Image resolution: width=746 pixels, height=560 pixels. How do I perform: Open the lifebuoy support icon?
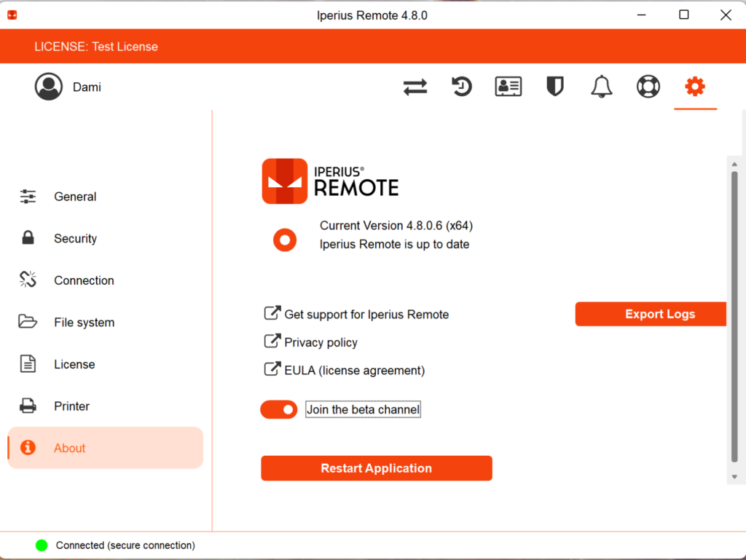click(648, 87)
